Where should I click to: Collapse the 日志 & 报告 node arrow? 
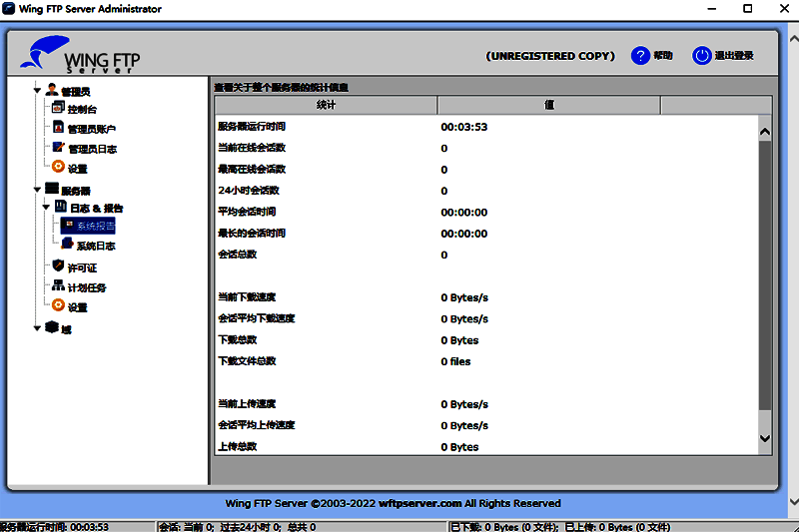[46, 208]
